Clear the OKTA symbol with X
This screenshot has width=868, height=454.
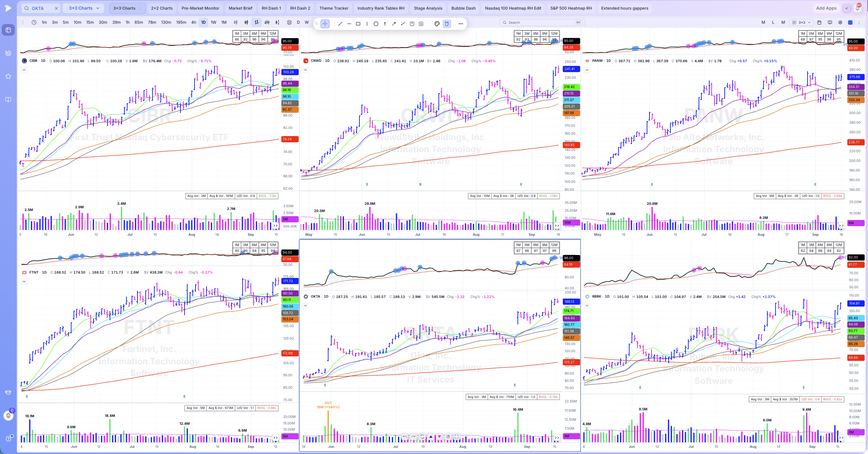56,8
